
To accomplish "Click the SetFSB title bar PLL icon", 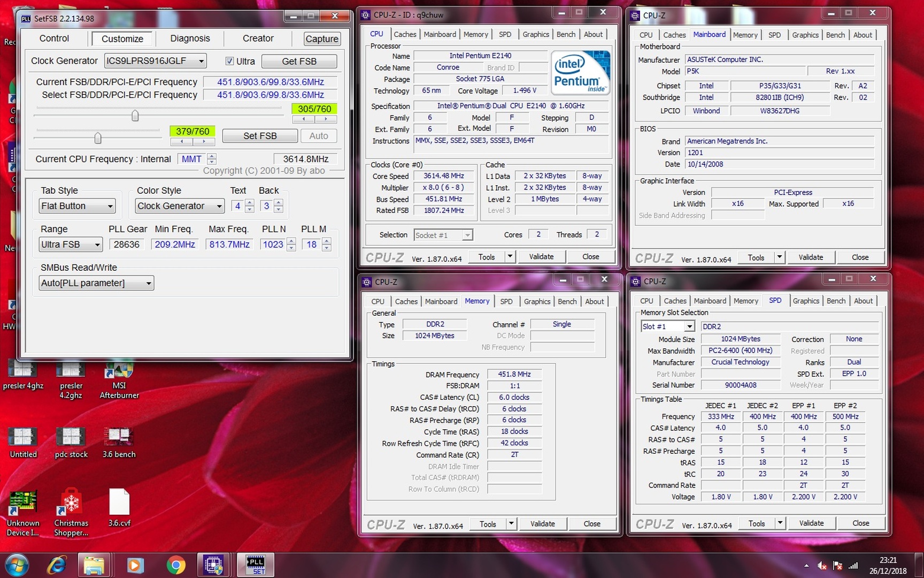I will click(26, 19).
